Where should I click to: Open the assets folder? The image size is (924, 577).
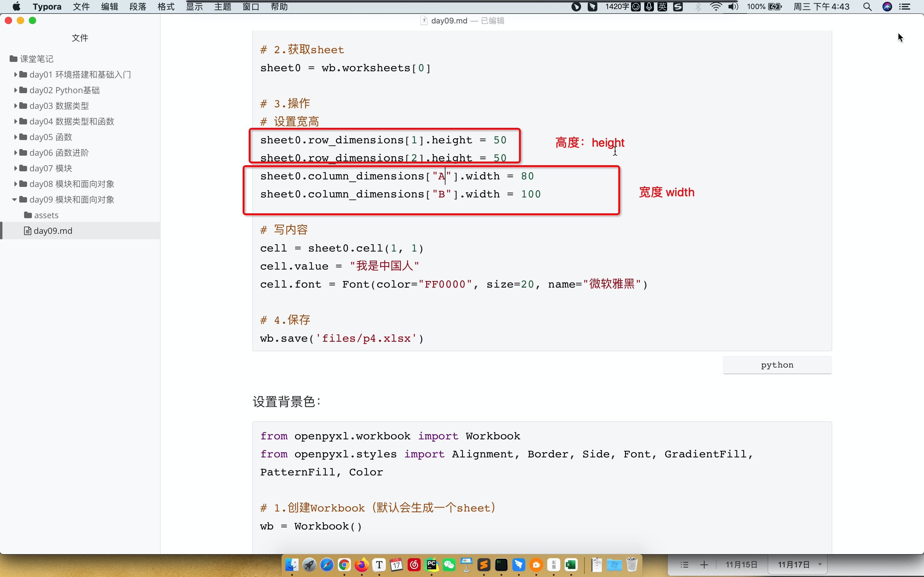click(46, 215)
